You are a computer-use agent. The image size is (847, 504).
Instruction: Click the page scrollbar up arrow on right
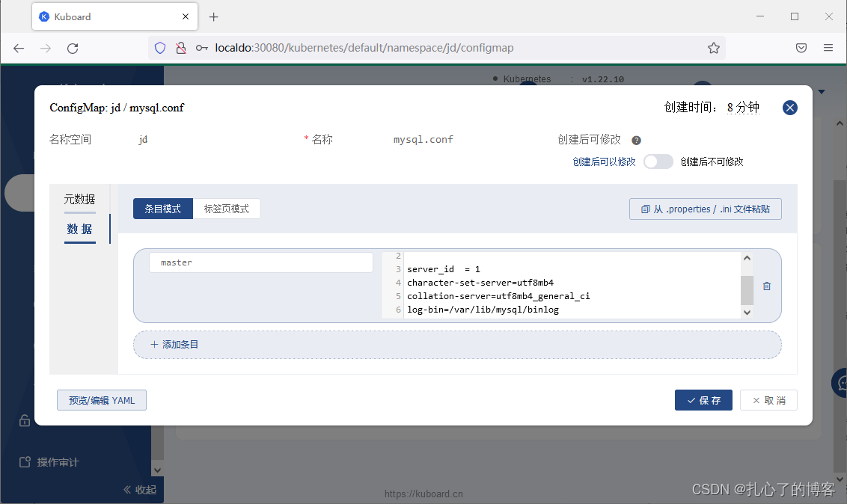[840, 123]
